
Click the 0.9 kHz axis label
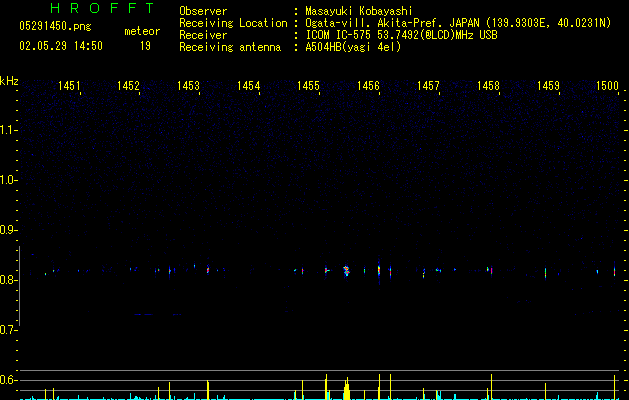click(8, 230)
